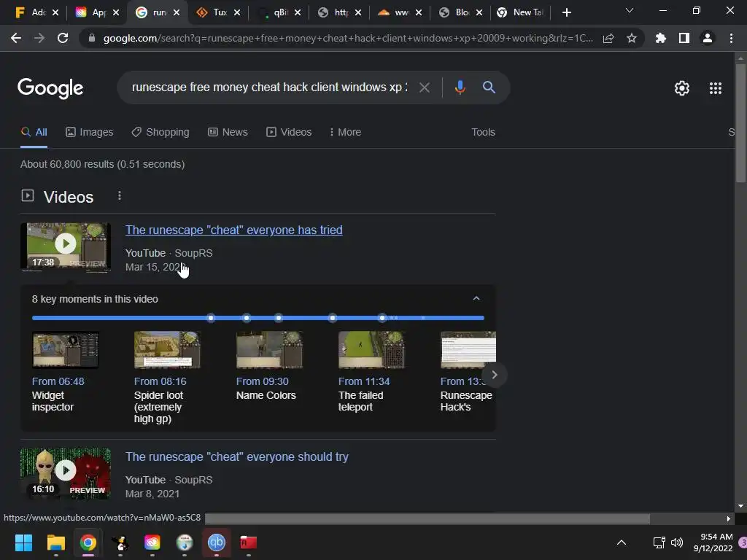Open red app icon in taskbar

(x=248, y=542)
